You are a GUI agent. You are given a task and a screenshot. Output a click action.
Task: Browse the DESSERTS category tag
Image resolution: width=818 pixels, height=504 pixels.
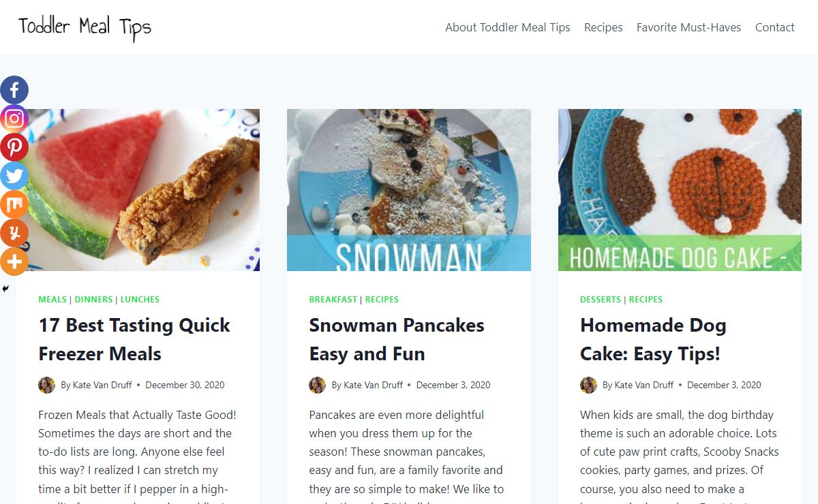pos(600,299)
